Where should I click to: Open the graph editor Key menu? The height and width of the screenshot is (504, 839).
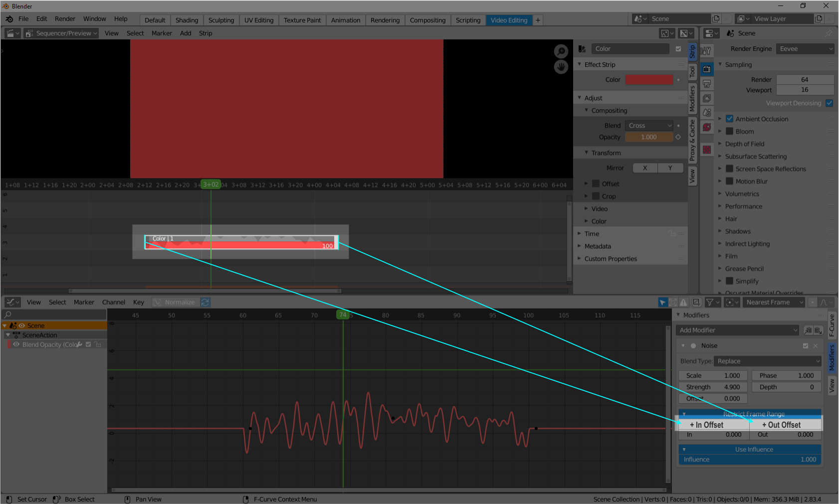coord(139,302)
